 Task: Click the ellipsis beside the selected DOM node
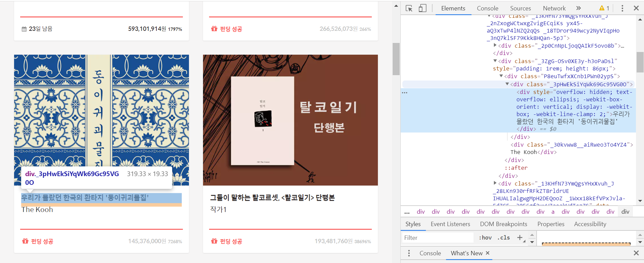coord(405,93)
